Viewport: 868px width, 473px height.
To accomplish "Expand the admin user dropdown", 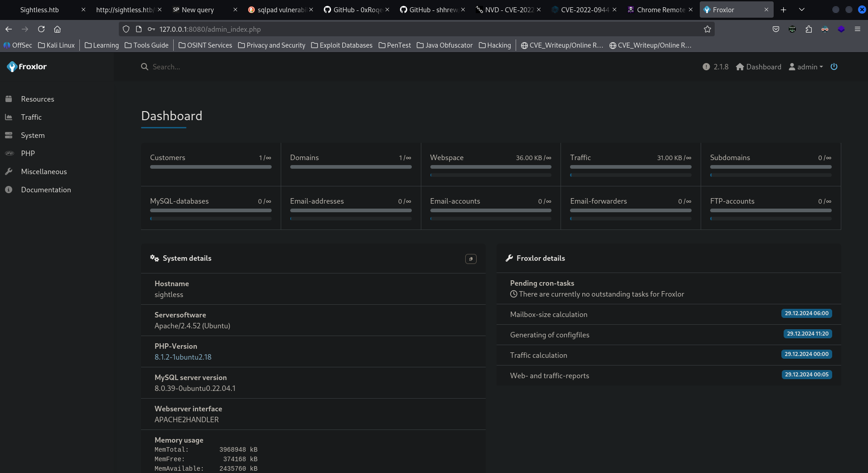I will coord(806,67).
